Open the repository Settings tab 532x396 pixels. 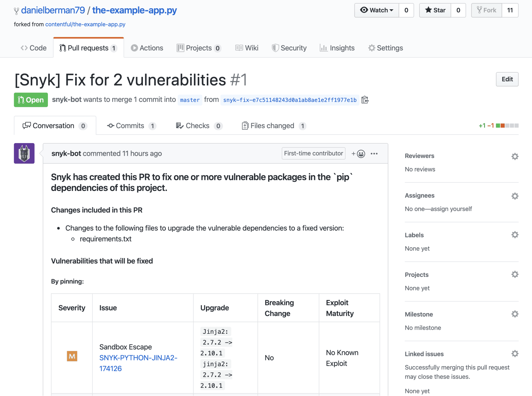pyautogui.click(x=386, y=48)
